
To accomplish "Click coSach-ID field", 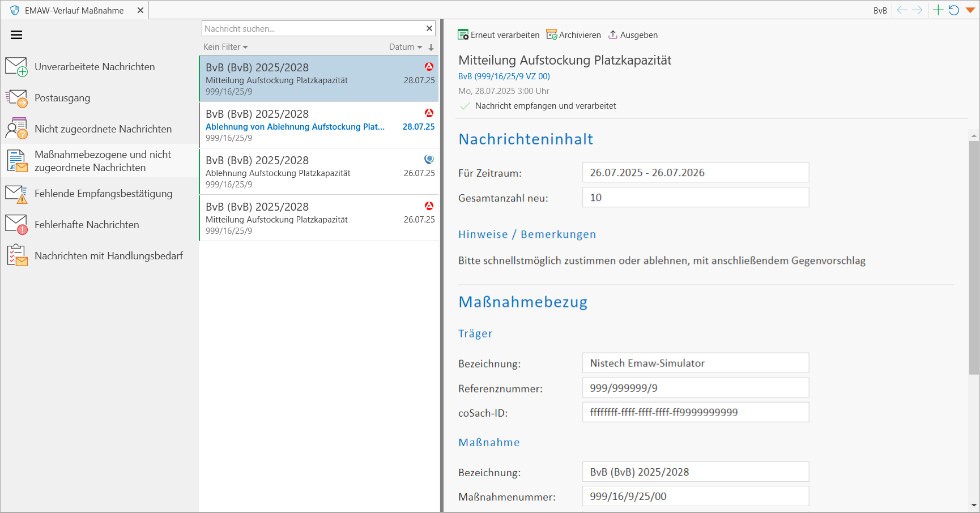I will tap(696, 413).
